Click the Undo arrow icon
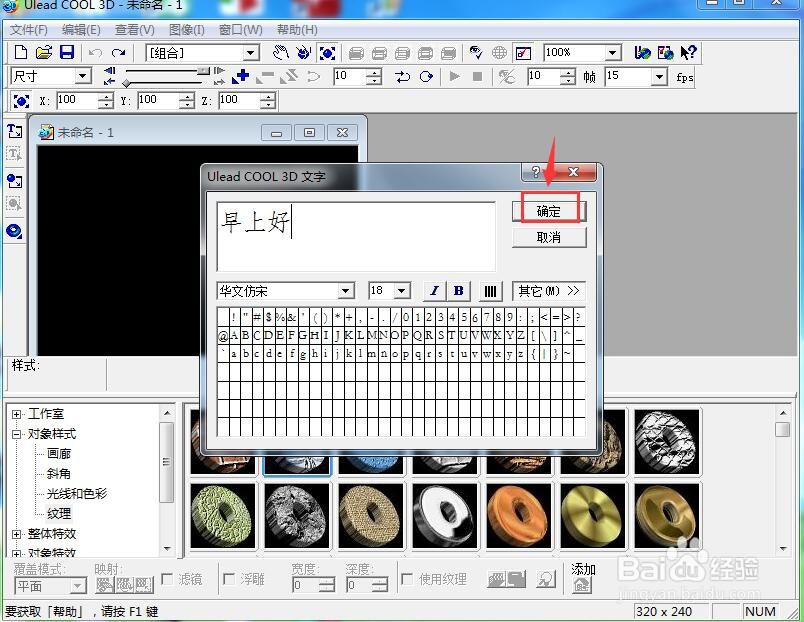The height and width of the screenshot is (622, 804). click(x=95, y=53)
